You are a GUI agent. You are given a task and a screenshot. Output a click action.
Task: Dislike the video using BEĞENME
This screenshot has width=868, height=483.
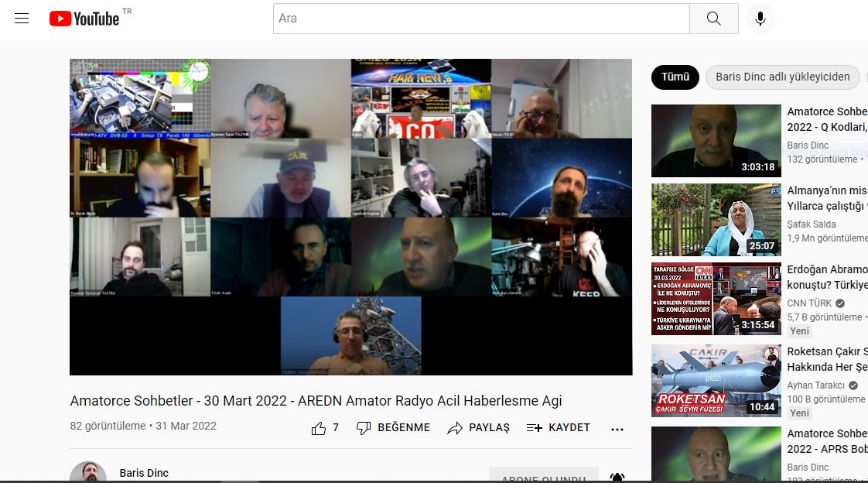click(x=393, y=428)
